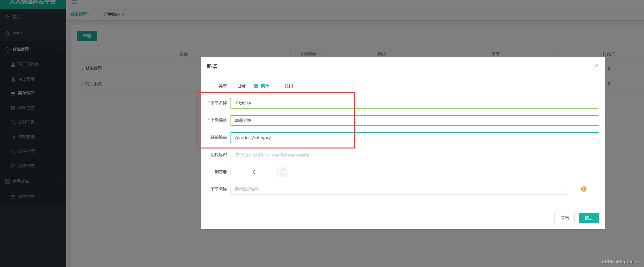
Task: Close the 新增 dialog with X
Action: [x=597, y=65]
